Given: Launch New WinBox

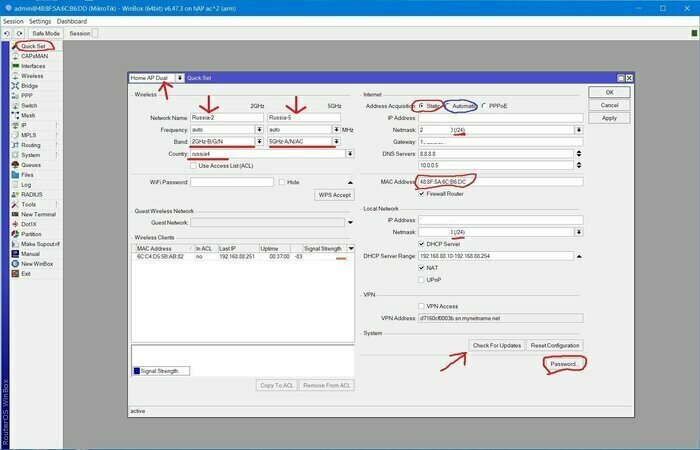Looking at the screenshot, I should [x=37, y=264].
